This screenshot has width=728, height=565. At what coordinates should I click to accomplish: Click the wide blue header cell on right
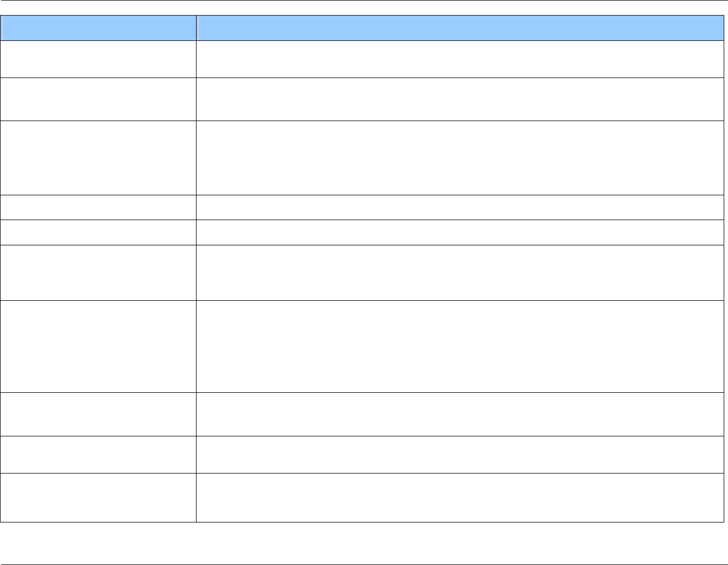point(460,27)
